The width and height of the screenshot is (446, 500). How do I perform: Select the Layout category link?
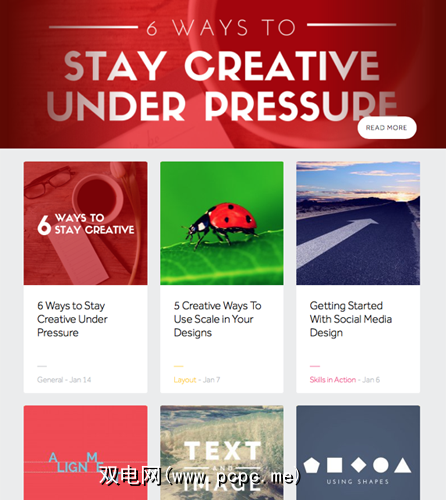pyautogui.click(x=185, y=380)
